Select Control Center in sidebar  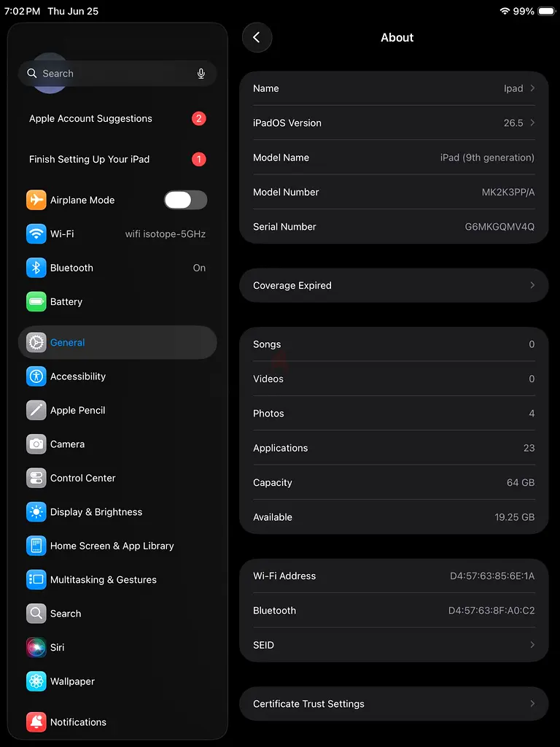(117, 479)
